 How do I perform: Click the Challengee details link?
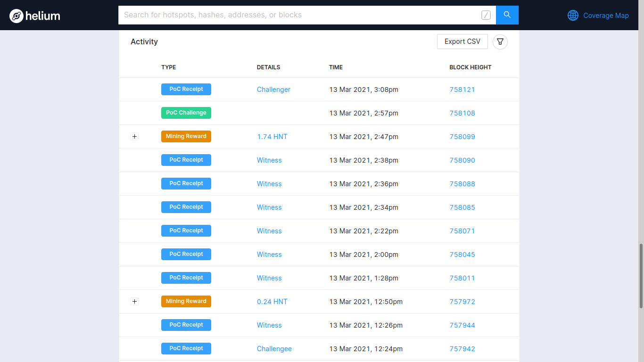pos(274,349)
